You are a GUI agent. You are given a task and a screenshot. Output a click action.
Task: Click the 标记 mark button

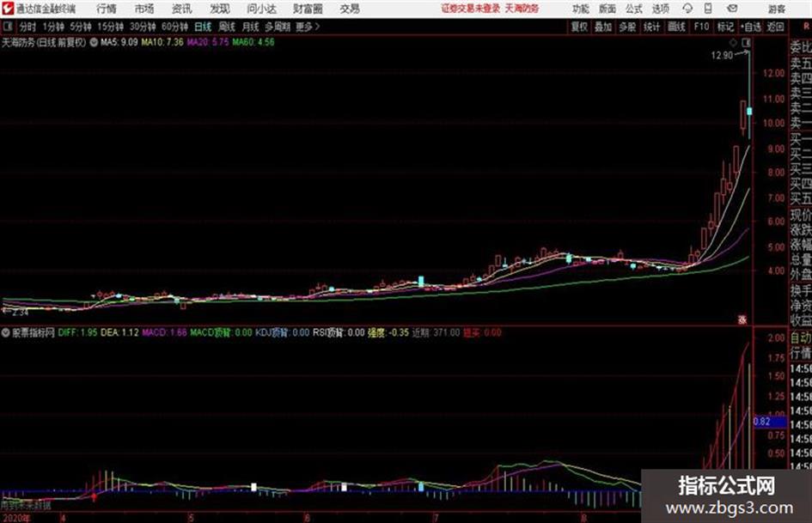pyautogui.click(x=725, y=27)
